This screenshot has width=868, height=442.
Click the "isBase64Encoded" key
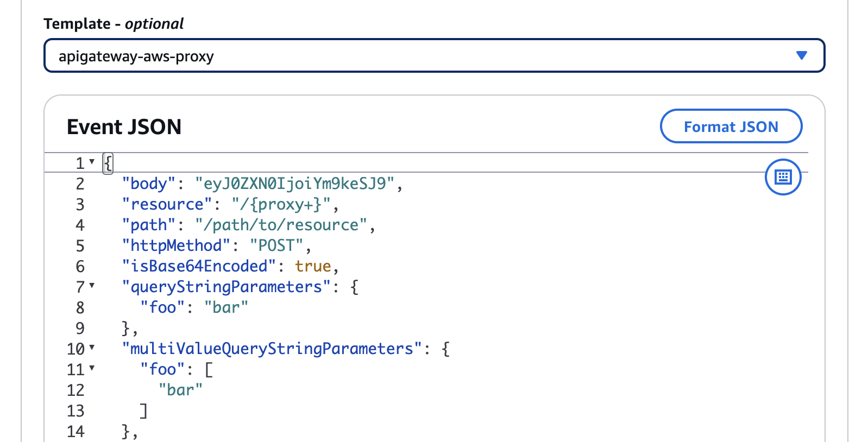pos(199,266)
